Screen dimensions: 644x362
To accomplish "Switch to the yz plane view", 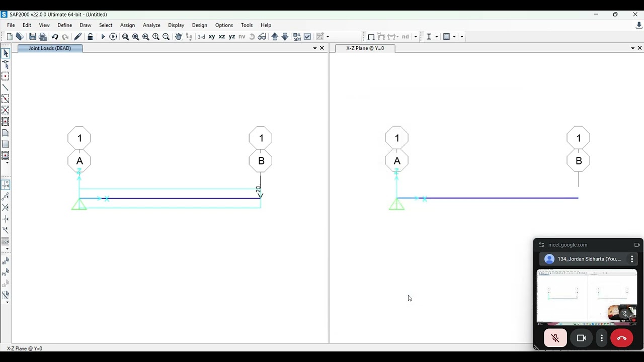I will (232, 37).
